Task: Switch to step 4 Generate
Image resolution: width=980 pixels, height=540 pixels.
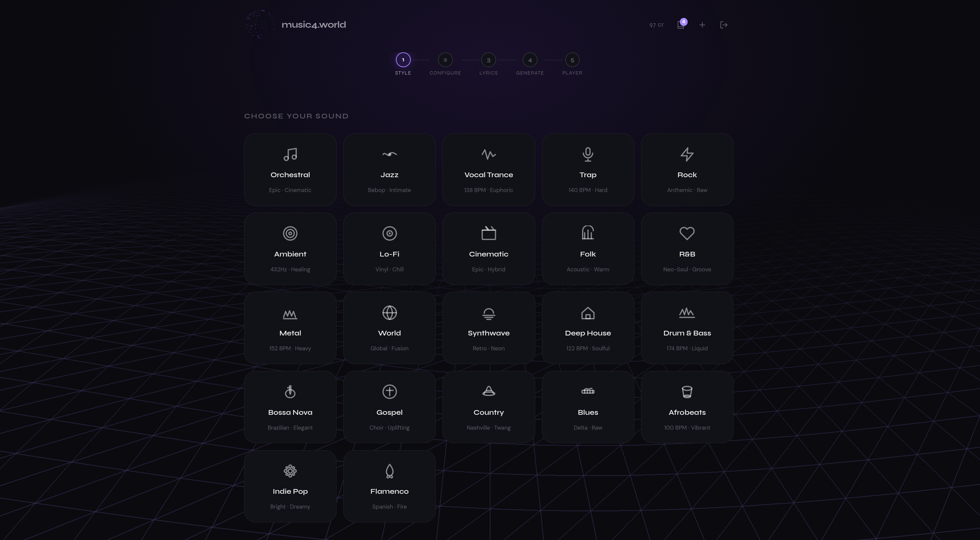Action: 530,60
